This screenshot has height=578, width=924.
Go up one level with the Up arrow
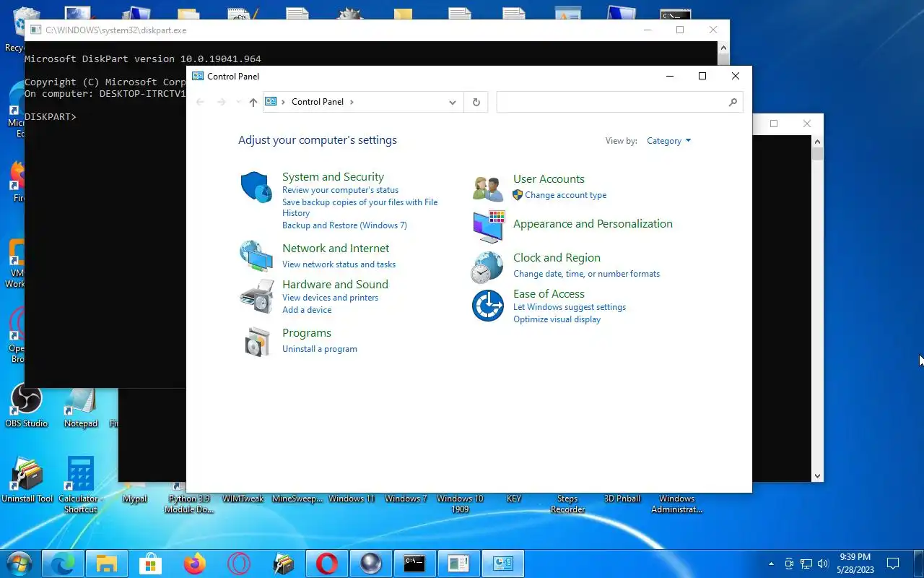[253, 102]
